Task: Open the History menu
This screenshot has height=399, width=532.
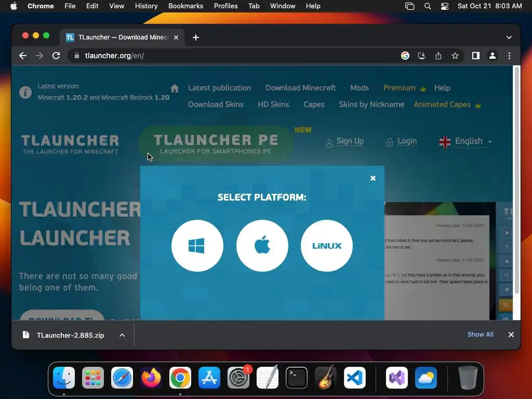Action: pos(146,6)
